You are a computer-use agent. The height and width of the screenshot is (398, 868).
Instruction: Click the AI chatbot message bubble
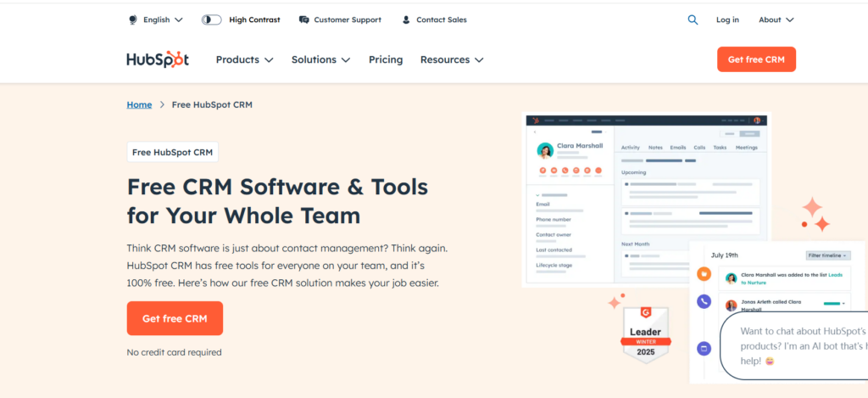pos(793,345)
